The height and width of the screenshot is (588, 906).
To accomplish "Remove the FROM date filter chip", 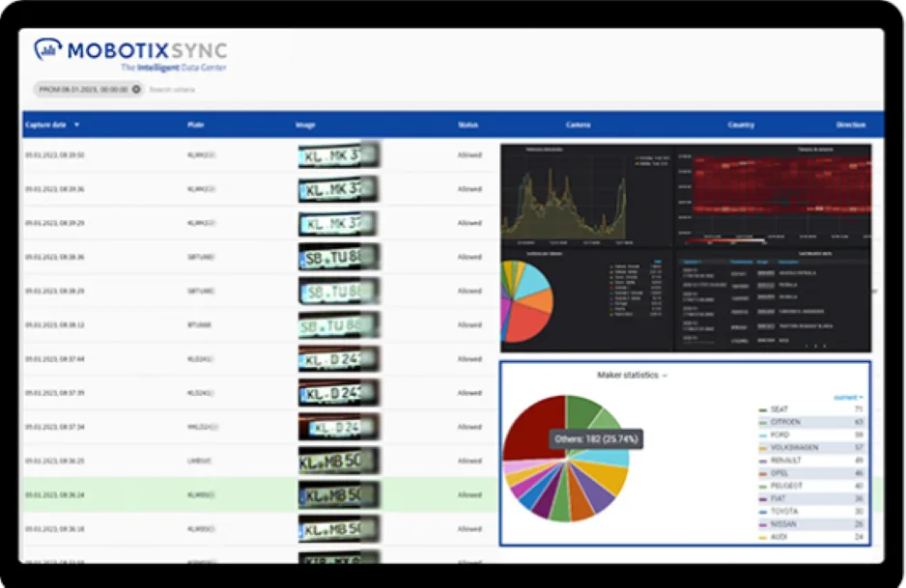I will 136,89.
